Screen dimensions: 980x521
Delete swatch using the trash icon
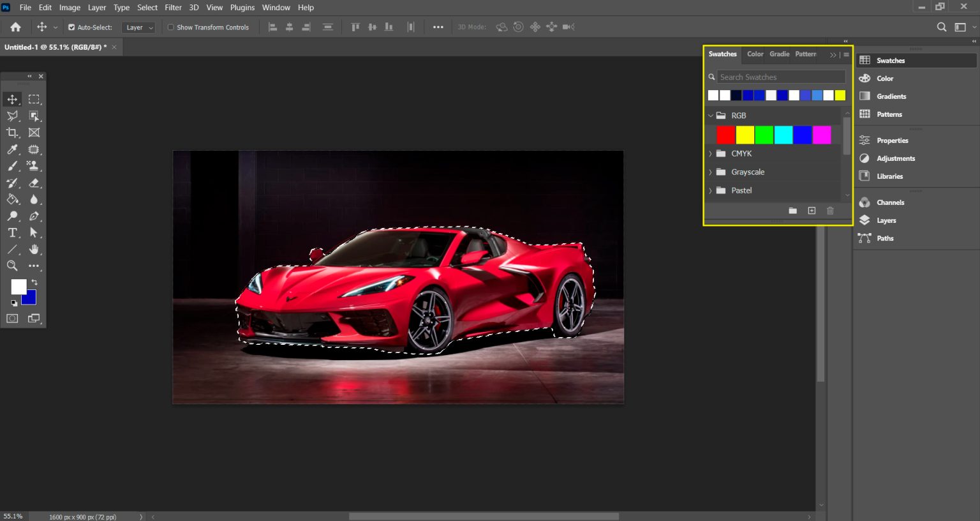pos(830,211)
